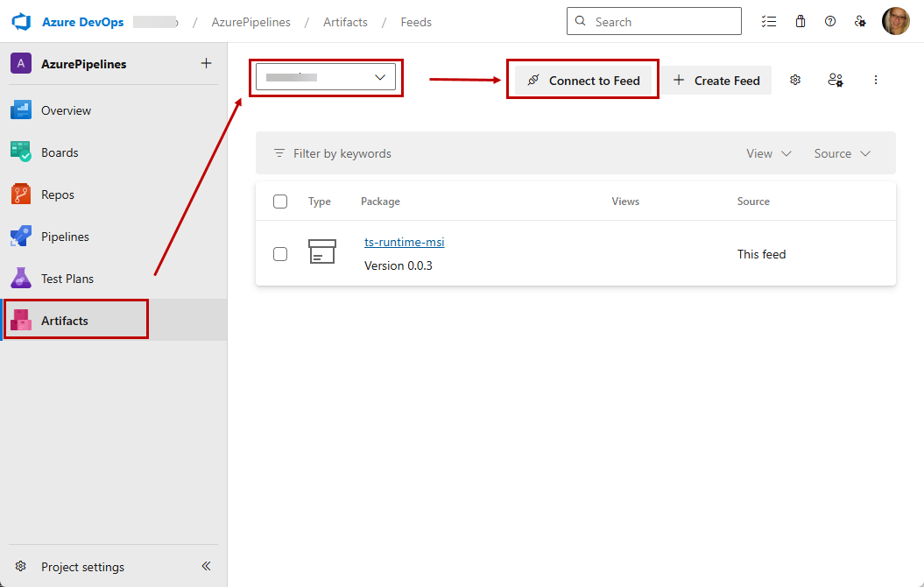Open Marketplace shopping bag icon
This screenshot has height=587, width=924.
[x=801, y=22]
